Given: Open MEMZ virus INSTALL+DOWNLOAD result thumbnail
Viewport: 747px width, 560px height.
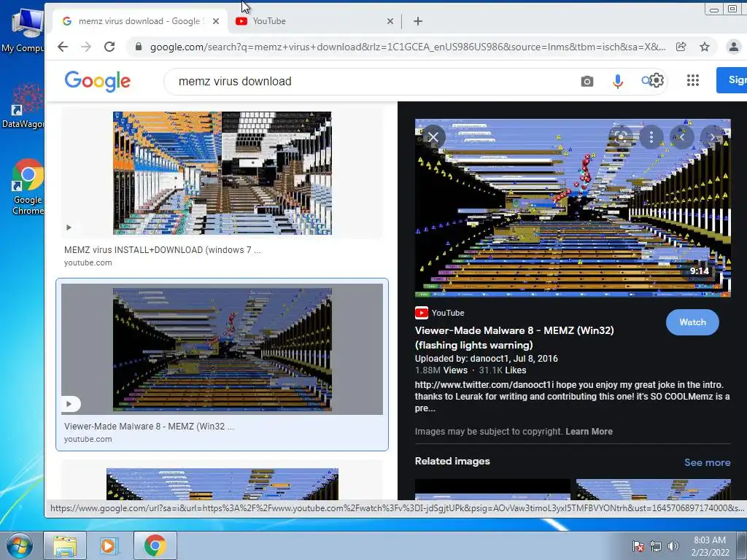Looking at the screenshot, I should tap(222, 173).
